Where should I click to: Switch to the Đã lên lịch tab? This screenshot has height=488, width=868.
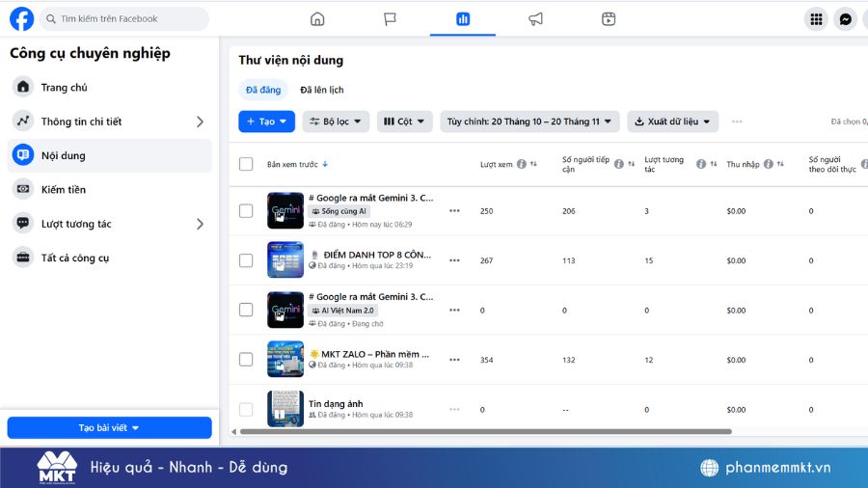(x=321, y=91)
